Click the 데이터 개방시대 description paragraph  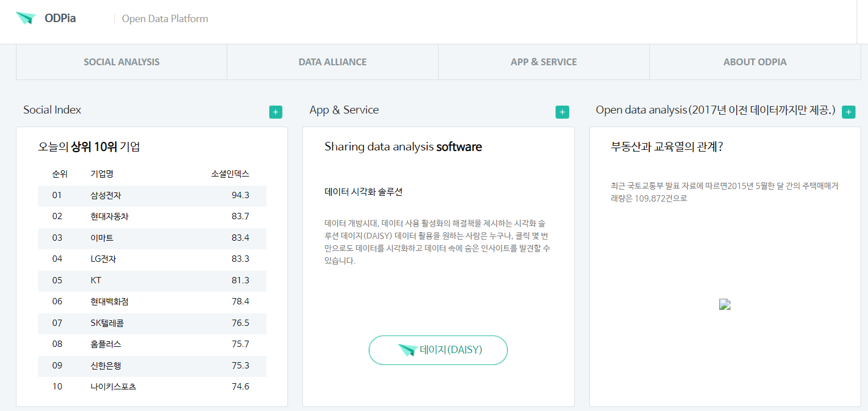[437, 242]
